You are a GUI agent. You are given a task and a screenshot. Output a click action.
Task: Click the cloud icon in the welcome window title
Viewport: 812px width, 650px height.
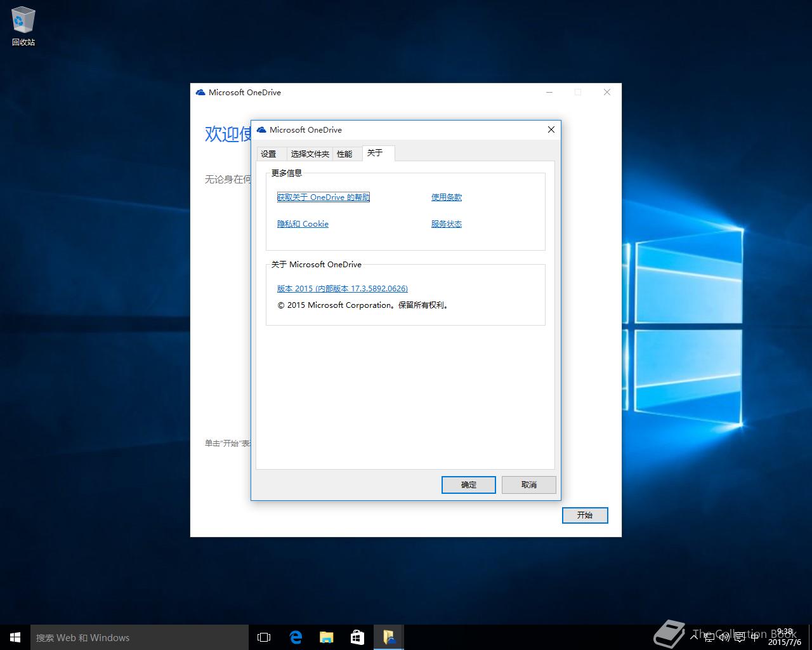tap(200, 93)
